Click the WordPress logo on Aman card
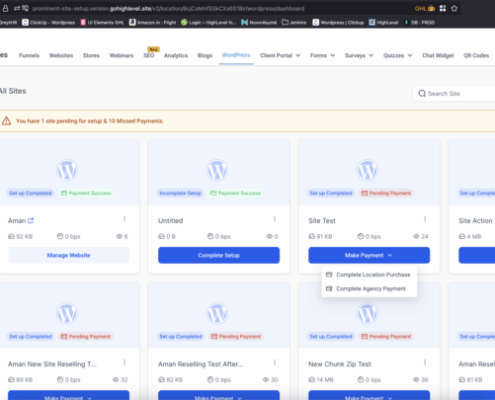 (x=67, y=170)
